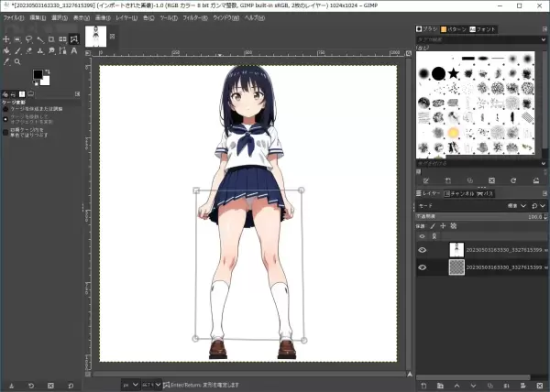Open the 編集 menu

click(38, 17)
